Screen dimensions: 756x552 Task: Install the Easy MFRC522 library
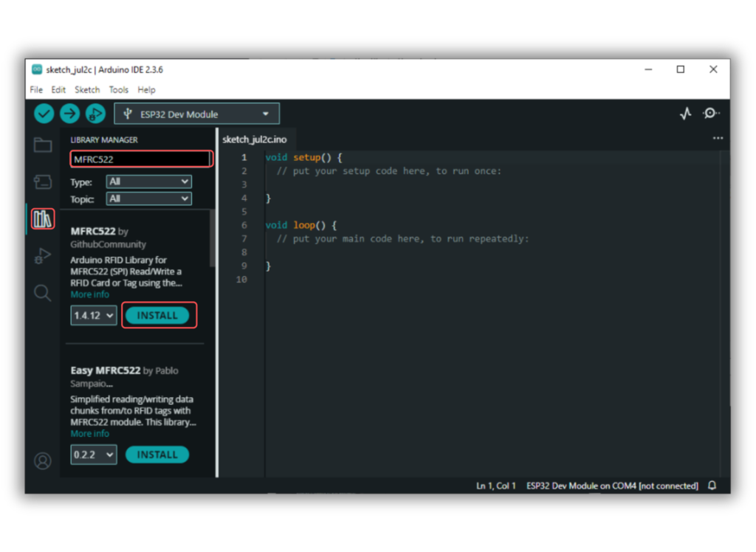point(157,455)
